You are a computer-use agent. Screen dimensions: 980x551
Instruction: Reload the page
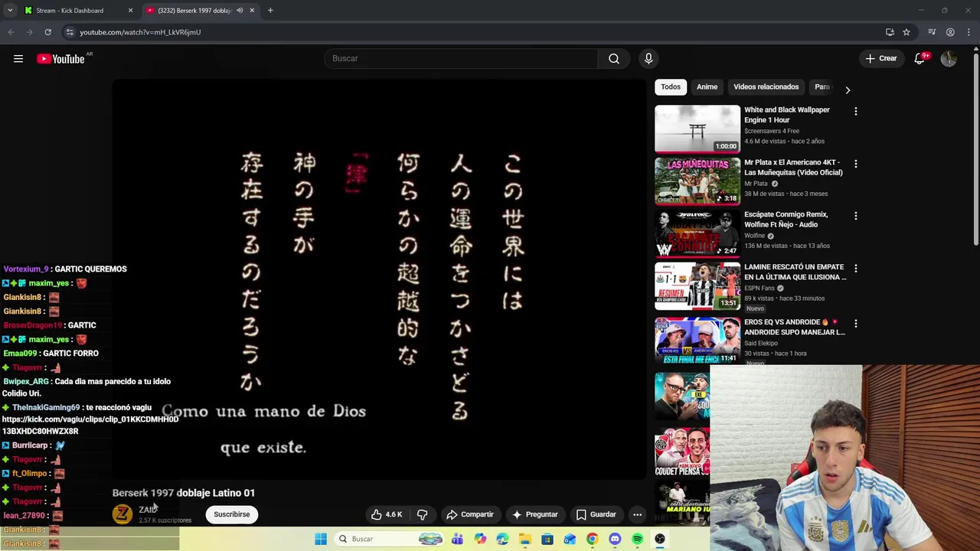point(47,32)
